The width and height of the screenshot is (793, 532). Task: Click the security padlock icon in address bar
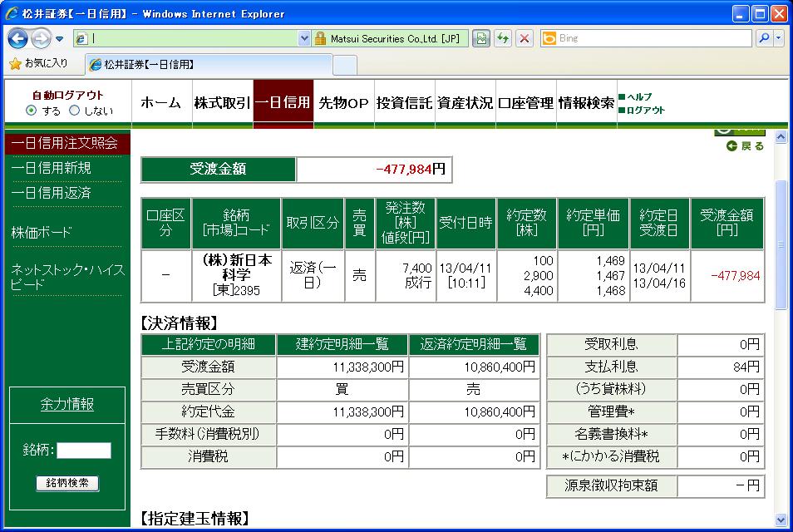320,38
